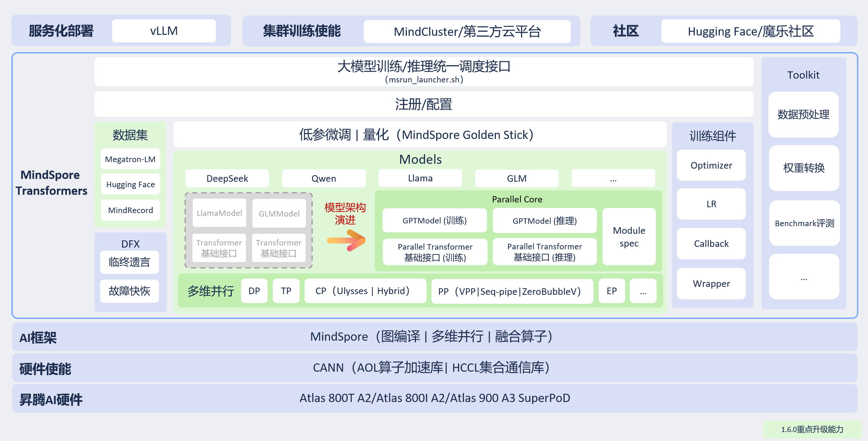Click the Optimizer training component

[711, 166]
